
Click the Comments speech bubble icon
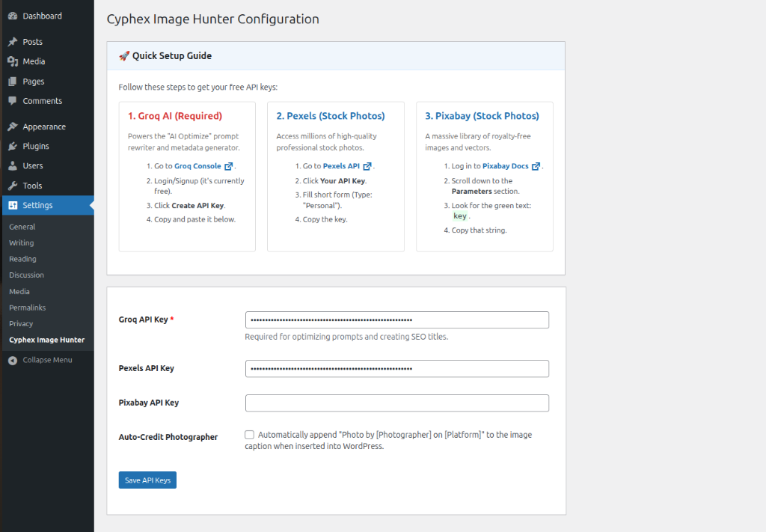(x=13, y=101)
